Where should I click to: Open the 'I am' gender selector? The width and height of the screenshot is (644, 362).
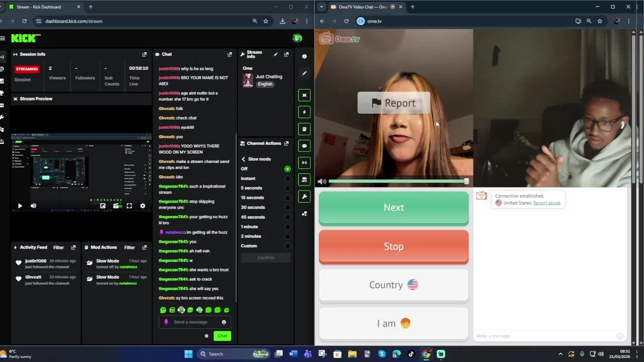pyautogui.click(x=394, y=324)
